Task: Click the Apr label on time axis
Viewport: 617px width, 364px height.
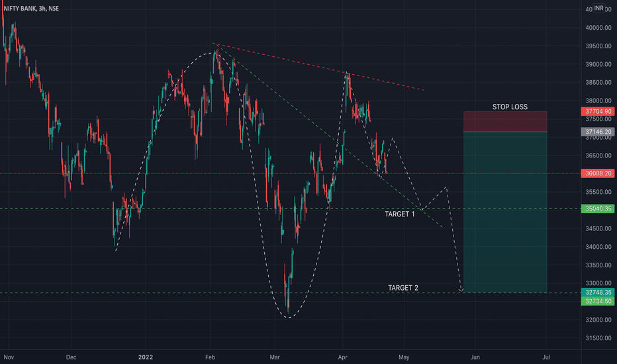Action: pos(343,357)
